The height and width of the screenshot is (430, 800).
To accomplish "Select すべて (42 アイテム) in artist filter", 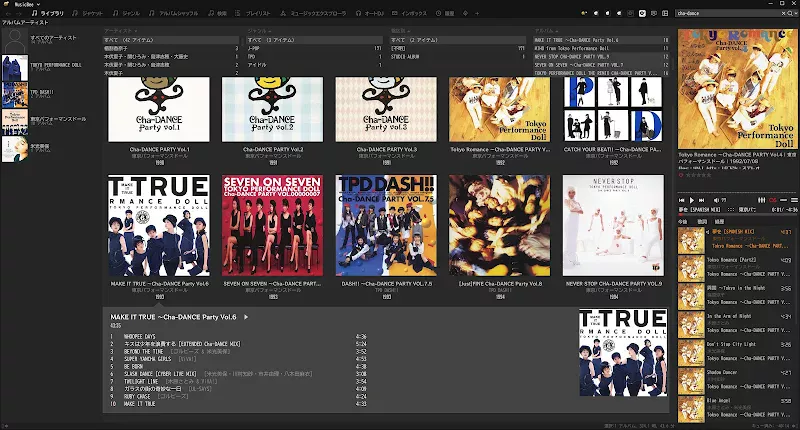I will coord(171,40).
